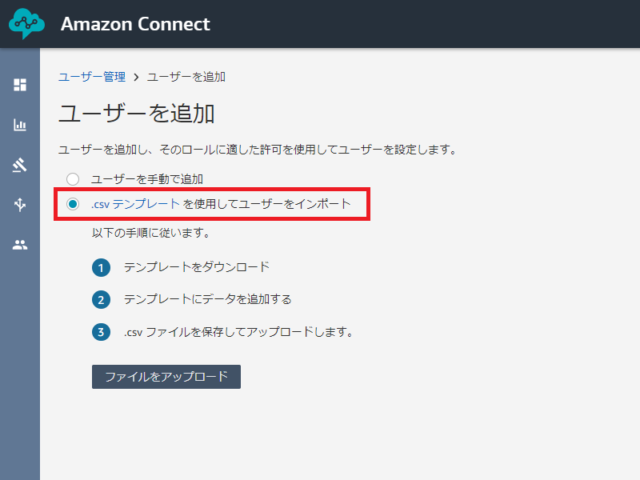Click the テンプレートにデータを追加する step text
Image resolution: width=640 pixels, height=480 pixels.
pos(208,299)
